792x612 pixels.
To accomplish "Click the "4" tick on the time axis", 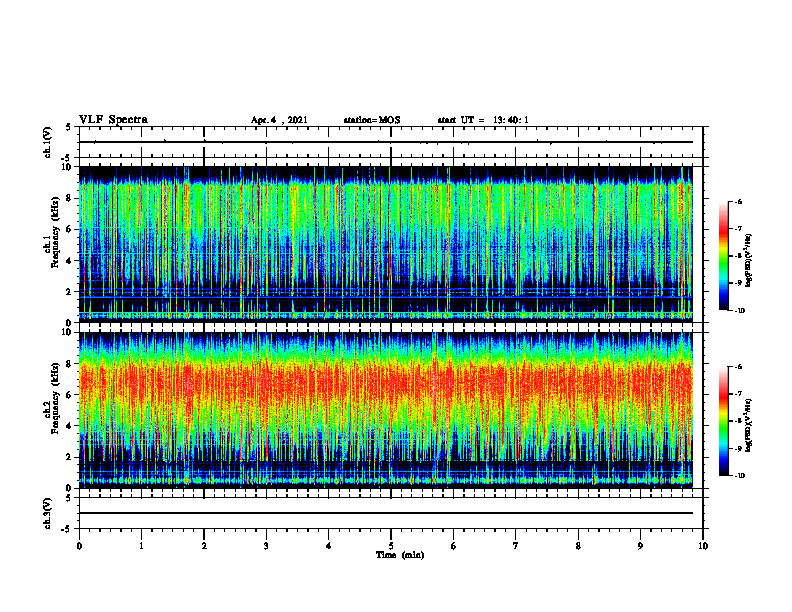I will 329,546.
